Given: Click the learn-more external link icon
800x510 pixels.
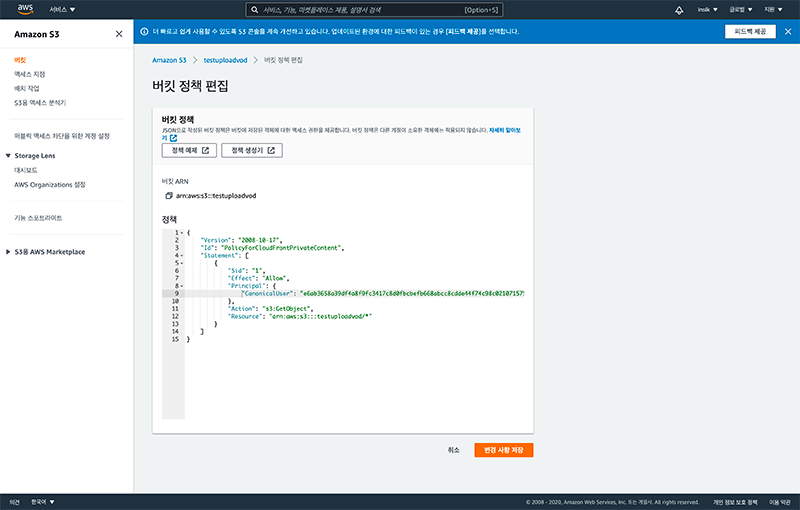Looking at the screenshot, I should coord(173,138).
